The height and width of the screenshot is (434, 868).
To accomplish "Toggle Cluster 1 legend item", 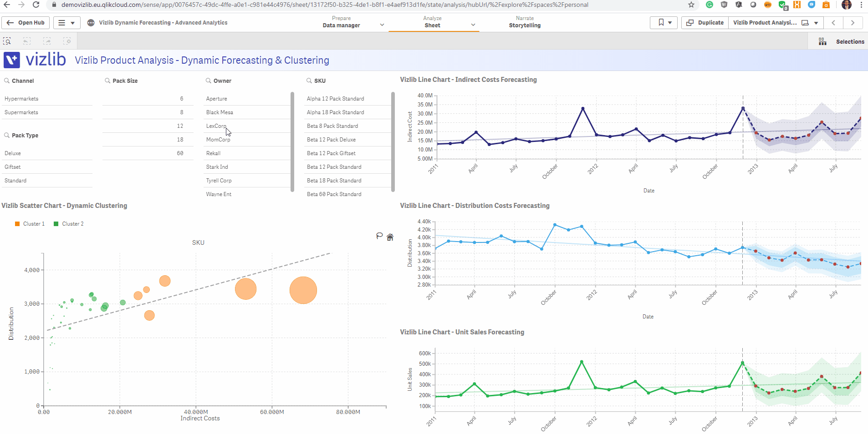I will (x=30, y=224).
